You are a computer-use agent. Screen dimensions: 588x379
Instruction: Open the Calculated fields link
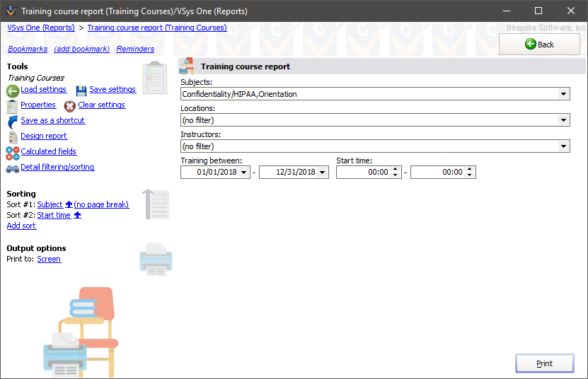[49, 151]
